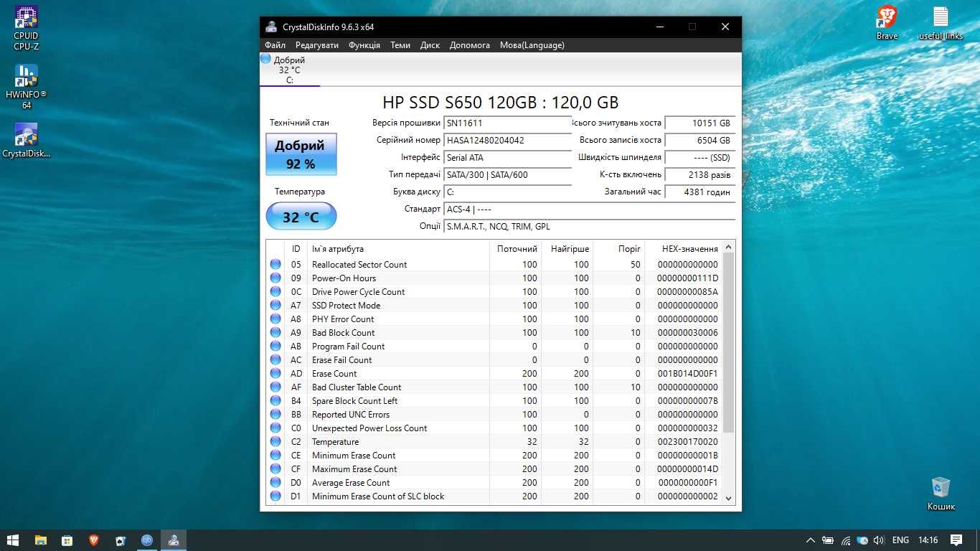Image resolution: width=980 pixels, height=551 pixels.
Task: Click the power on count field 2138 разів
Action: click(x=699, y=174)
